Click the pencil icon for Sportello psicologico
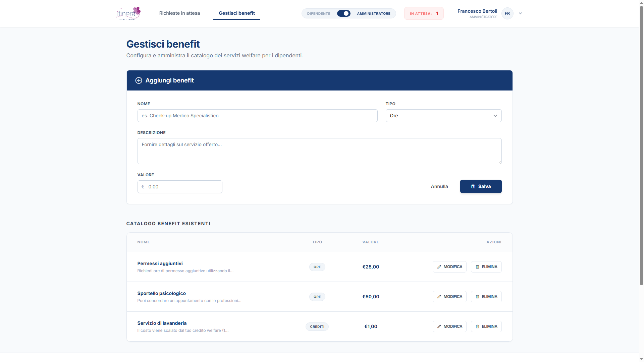The width and height of the screenshot is (644, 362). coord(439,297)
